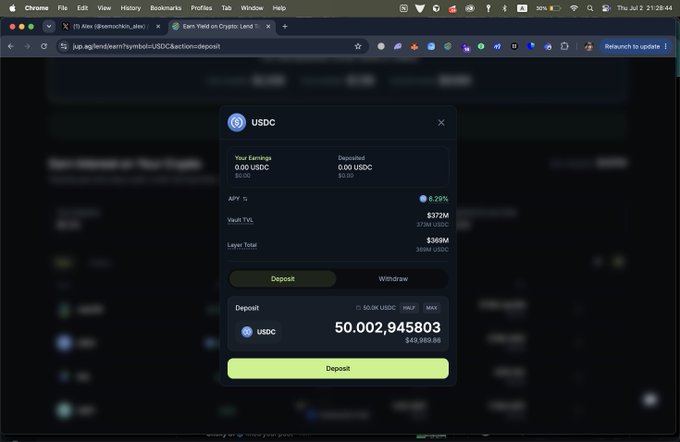
Task: Bookmark this page with the star icon
Action: point(358,46)
